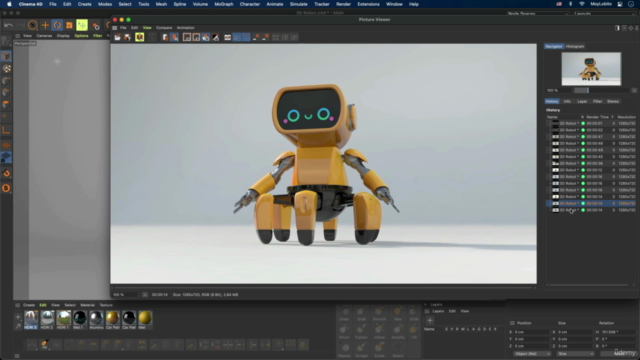
Task: Click the orange S snap icon in left palette
Action: coord(6,188)
